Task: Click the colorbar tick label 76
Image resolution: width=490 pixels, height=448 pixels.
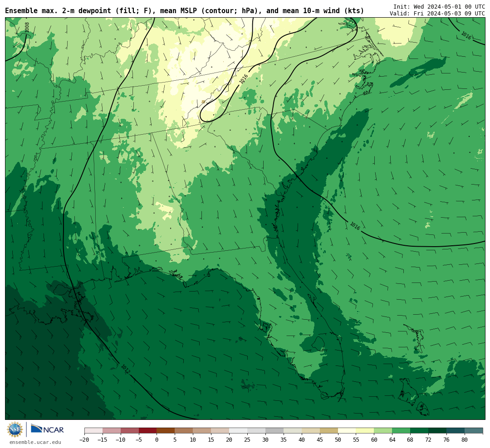Action: pos(447,439)
